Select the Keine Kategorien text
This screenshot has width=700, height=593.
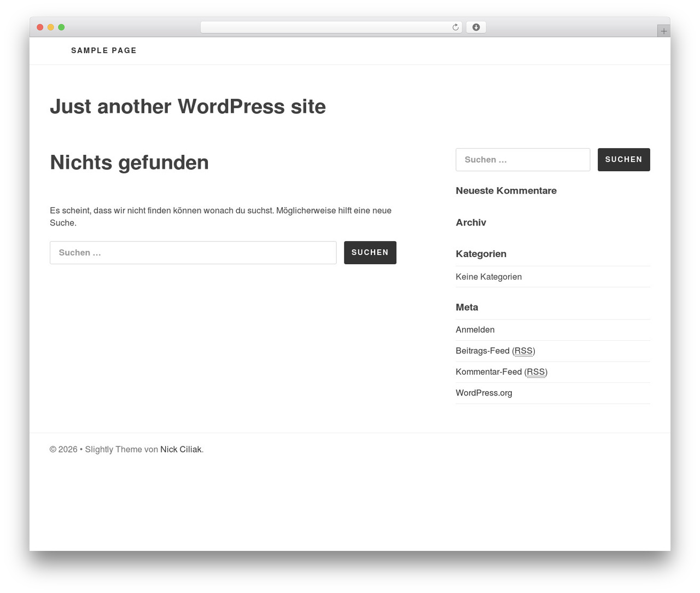[x=489, y=277]
